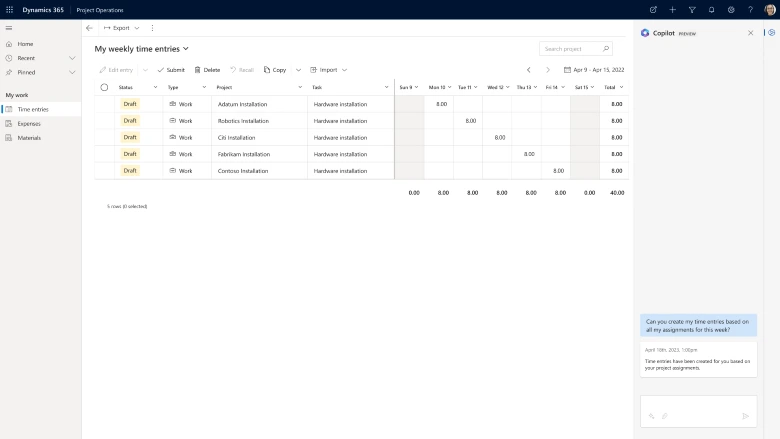Open the settings gear in top bar
This screenshot has height=439, width=780.
731,9
